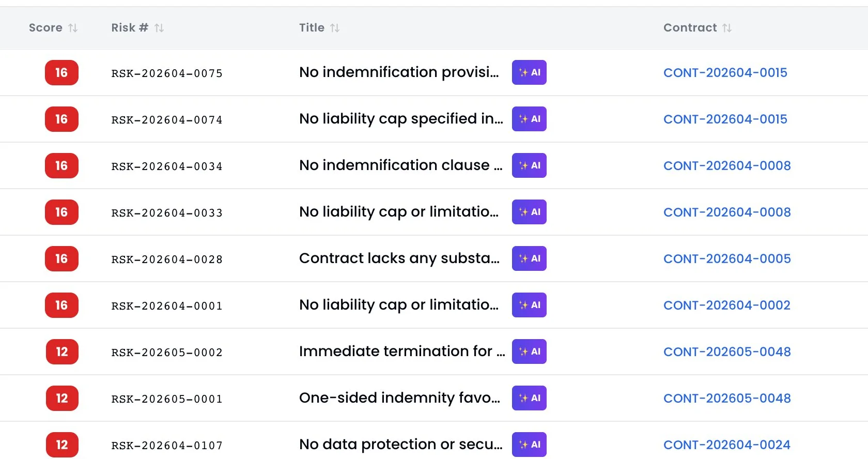Click AI badge for RSK-202605-0001
Screen dimensions: 868x459
[529, 398]
